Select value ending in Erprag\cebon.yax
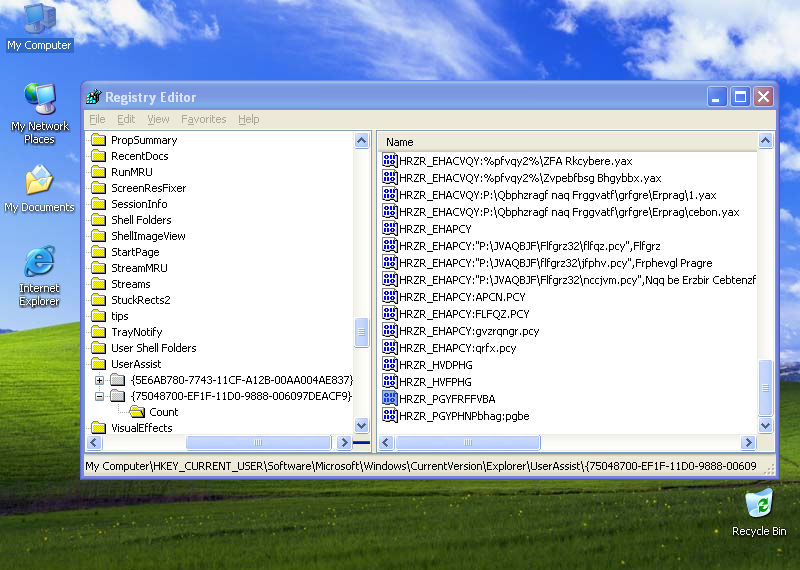The height and width of the screenshot is (570, 800). point(569,212)
